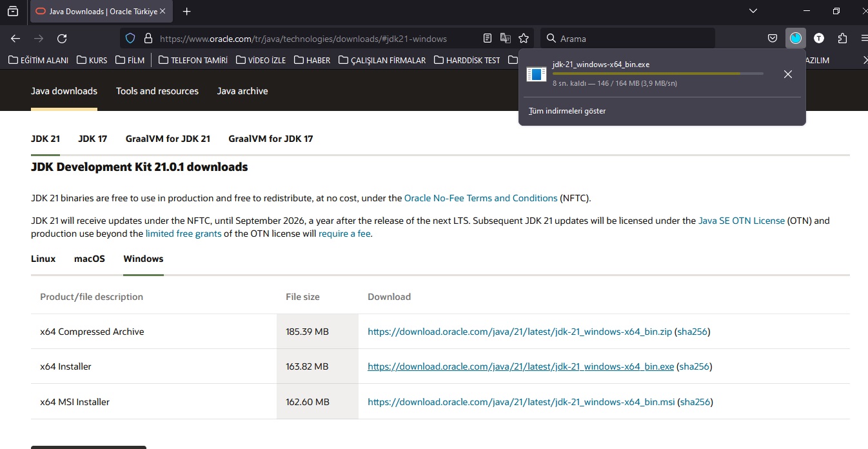Image resolution: width=868 pixels, height=449 pixels.
Task: Toggle reader view icon in address bar
Action: pos(488,39)
